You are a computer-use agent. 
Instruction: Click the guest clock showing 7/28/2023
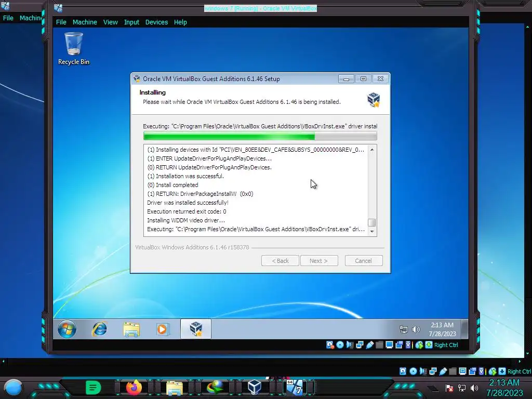[x=442, y=329]
